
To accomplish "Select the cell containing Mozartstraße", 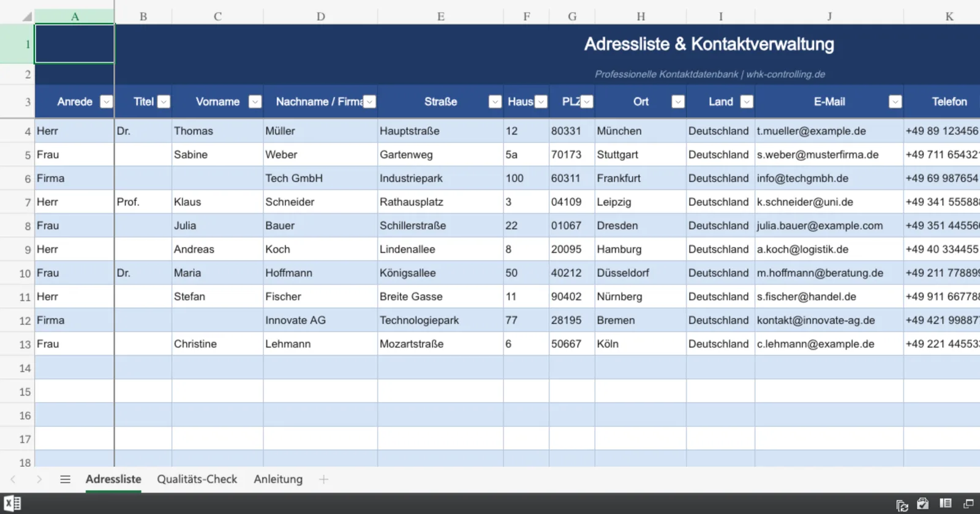I will [440, 344].
